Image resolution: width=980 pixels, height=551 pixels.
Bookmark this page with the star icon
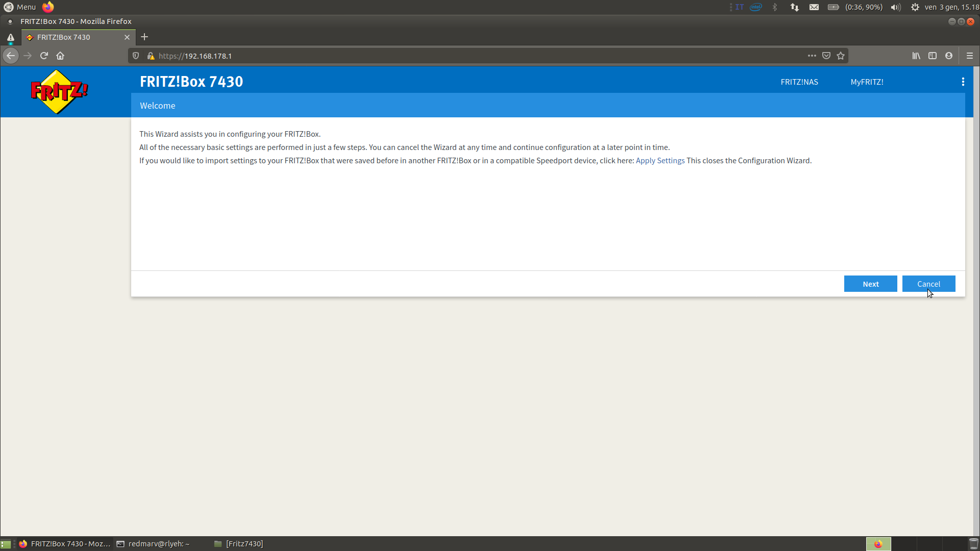point(841,56)
